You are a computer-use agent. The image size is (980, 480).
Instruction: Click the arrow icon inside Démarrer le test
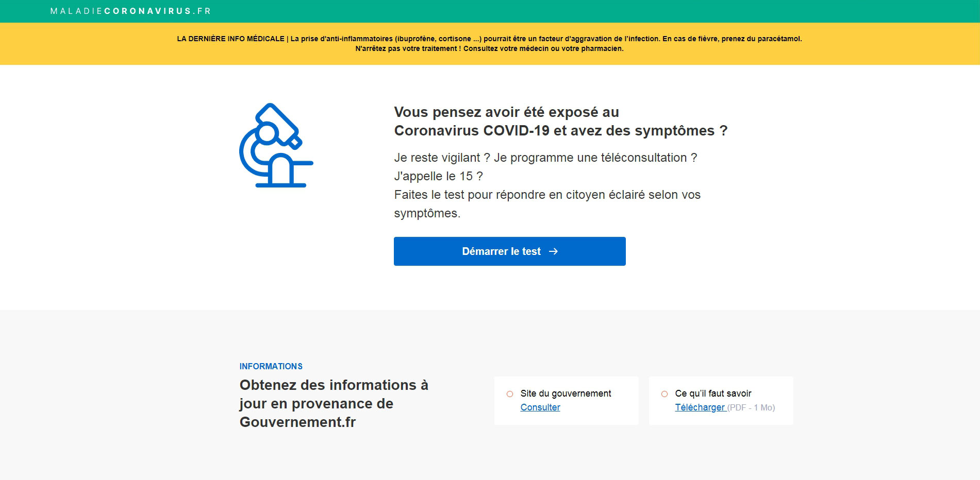point(553,251)
